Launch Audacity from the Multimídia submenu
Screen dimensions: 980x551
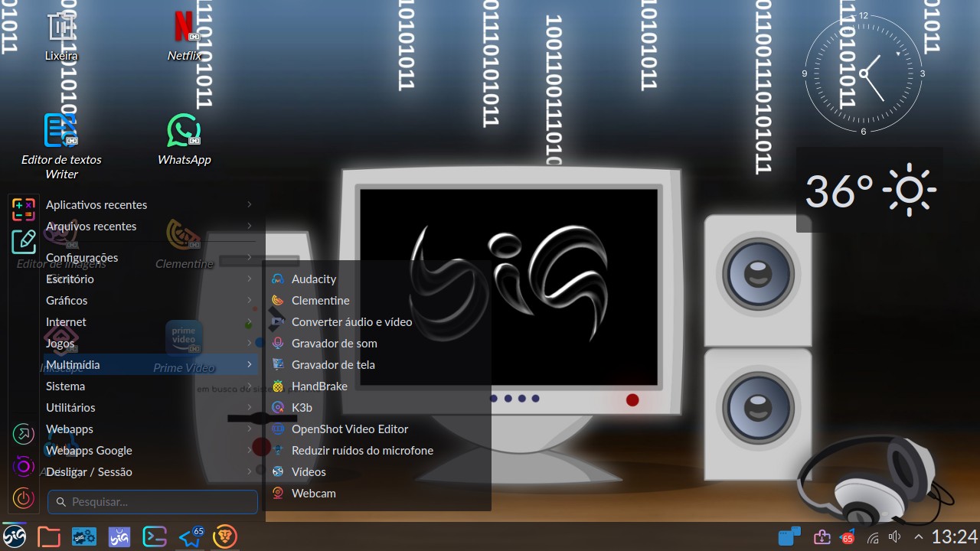[378, 279]
